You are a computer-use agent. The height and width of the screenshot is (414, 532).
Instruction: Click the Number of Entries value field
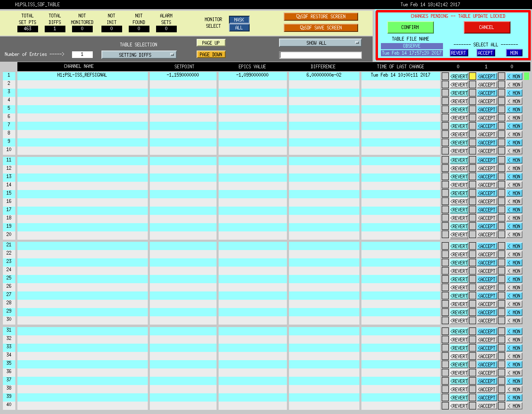pos(82,54)
